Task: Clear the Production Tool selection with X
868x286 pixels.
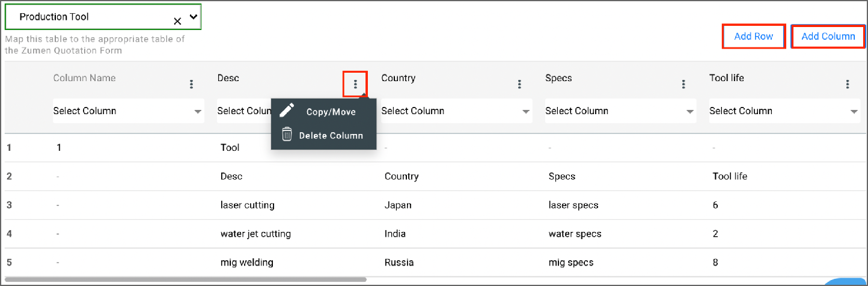Action: tap(177, 21)
